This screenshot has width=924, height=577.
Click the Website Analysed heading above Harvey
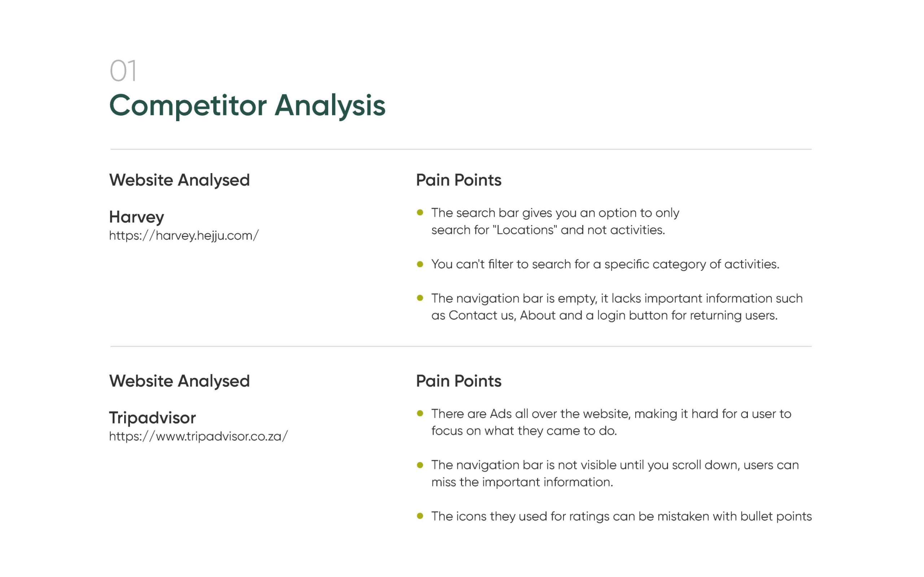(179, 180)
